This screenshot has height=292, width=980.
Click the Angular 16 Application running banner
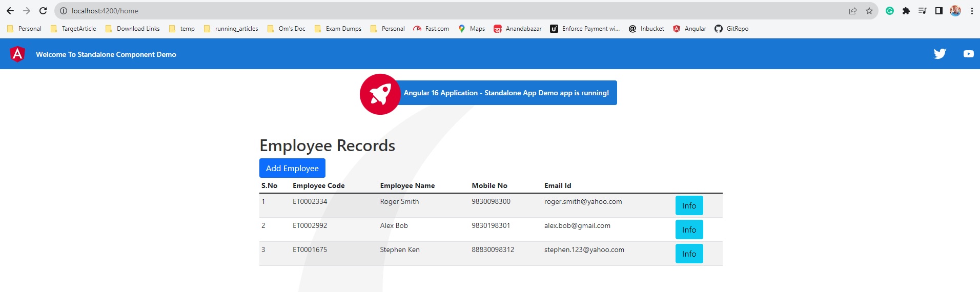506,93
